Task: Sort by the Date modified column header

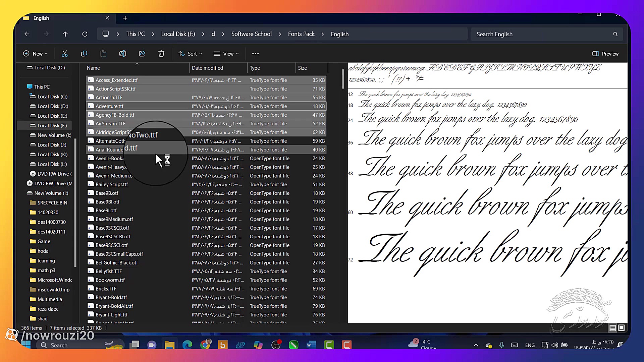Action: pyautogui.click(x=218, y=68)
